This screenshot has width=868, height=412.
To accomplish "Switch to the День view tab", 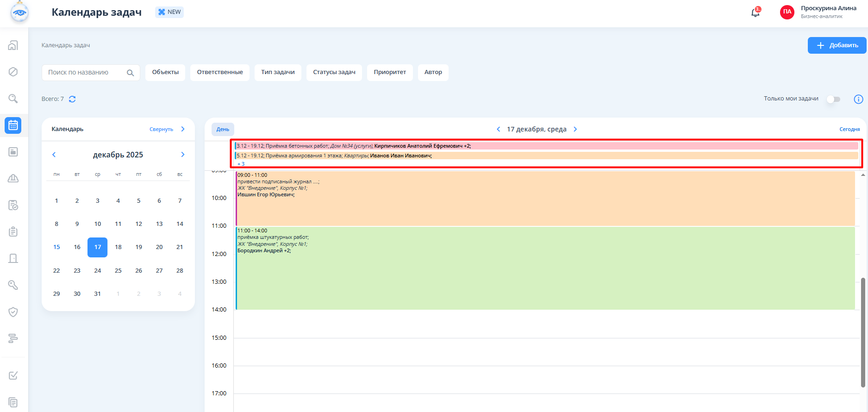I will pyautogui.click(x=223, y=129).
